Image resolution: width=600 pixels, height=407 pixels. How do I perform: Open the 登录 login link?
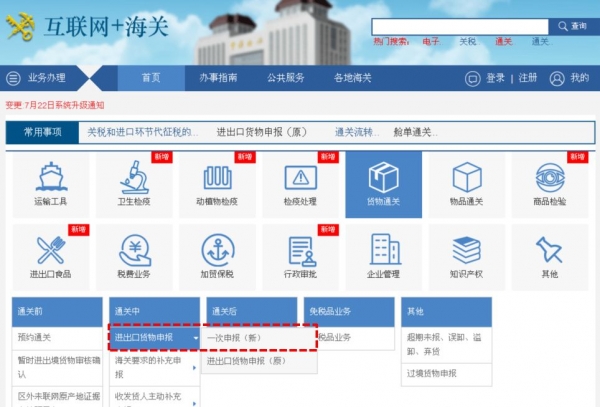(495, 78)
